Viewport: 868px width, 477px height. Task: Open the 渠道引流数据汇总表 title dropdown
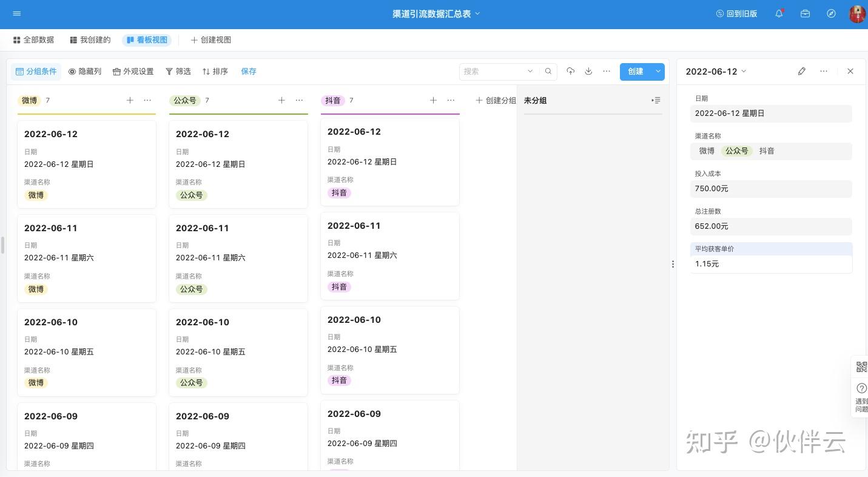(x=436, y=13)
